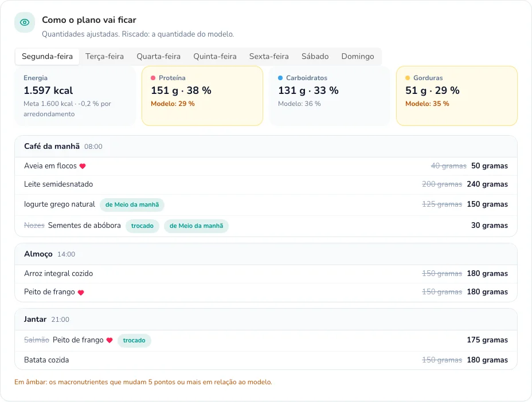The height and width of the screenshot is (402, 532).
Task: Click the 'de Meio da manhã' badge on Iogurte grego
Action: click(x=132, y=205)
